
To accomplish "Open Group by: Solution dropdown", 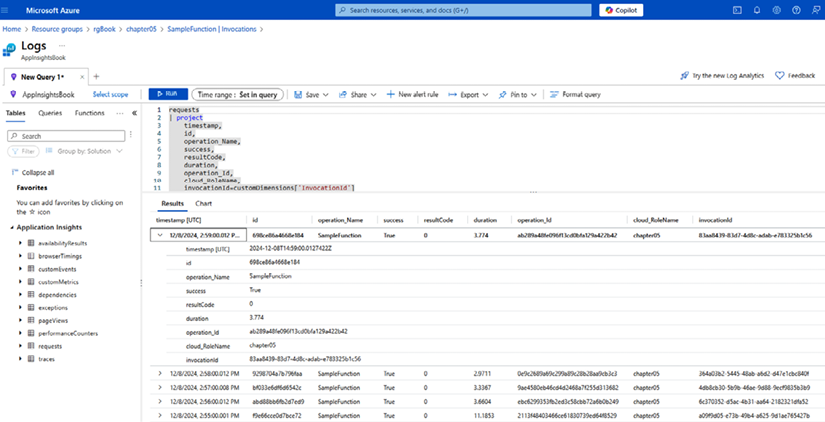I will pyautogui.click(x=84, y=152).
